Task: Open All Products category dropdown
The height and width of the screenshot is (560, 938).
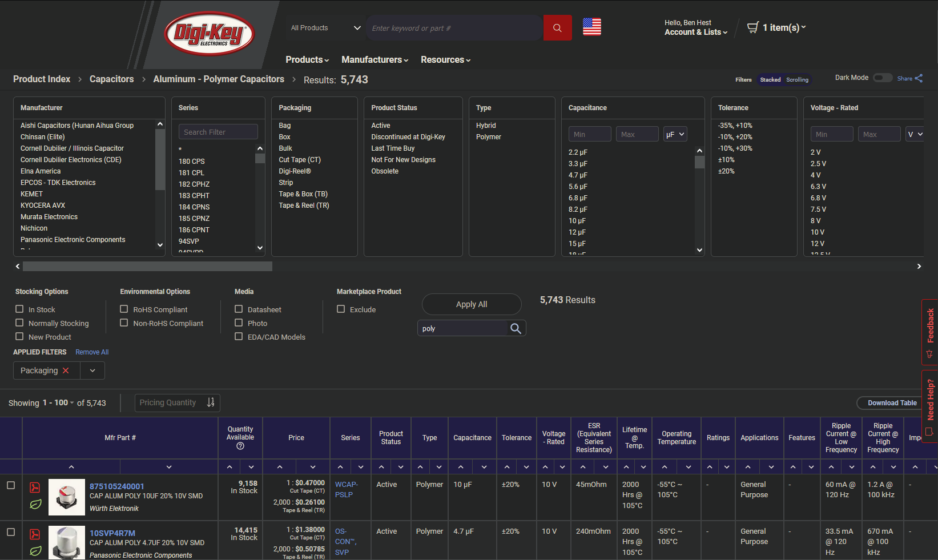Action: tap(325, 28)
